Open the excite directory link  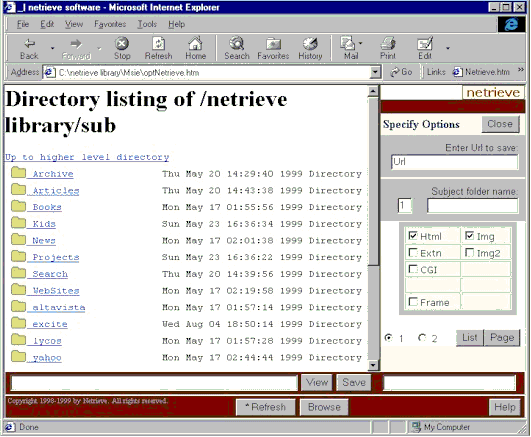coord(50,324)
